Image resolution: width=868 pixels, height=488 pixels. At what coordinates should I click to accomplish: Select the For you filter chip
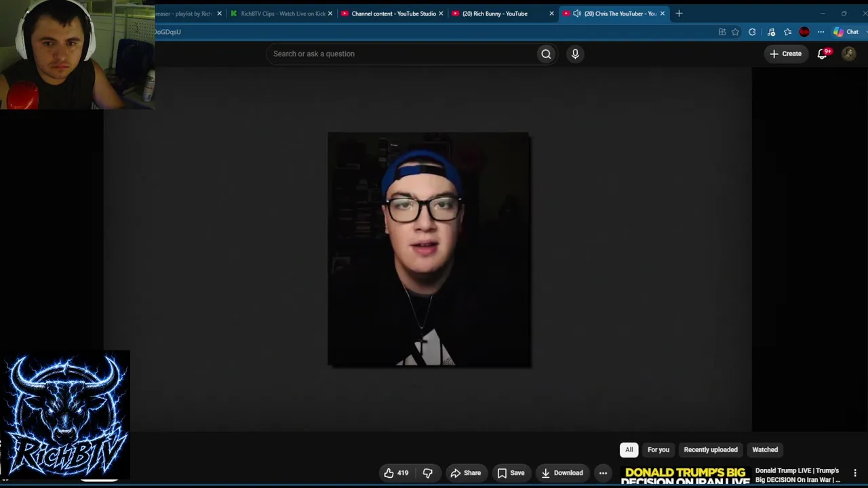point(658,449)
